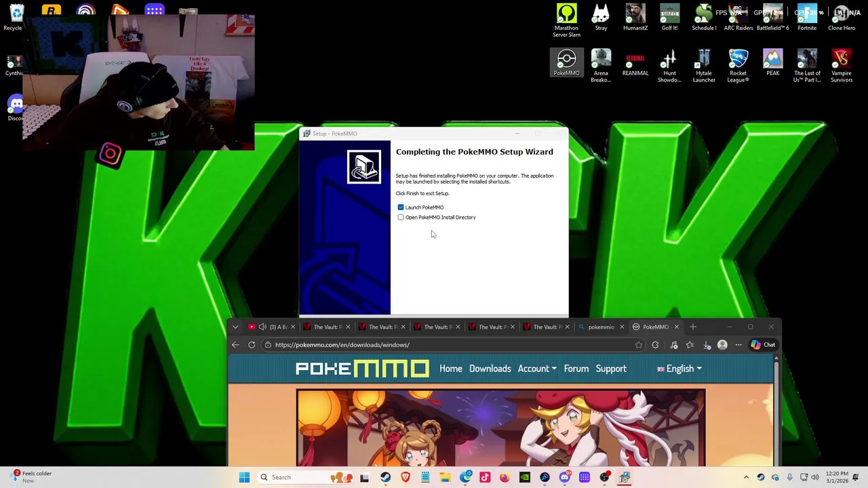Open Copilot Chat in the browser
This screenshot has height=488, width=868.
click(x=763, y=345)
